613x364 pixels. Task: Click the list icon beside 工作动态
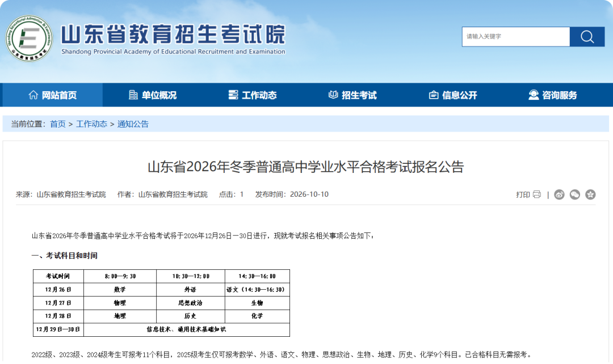[x=233, y=95]
